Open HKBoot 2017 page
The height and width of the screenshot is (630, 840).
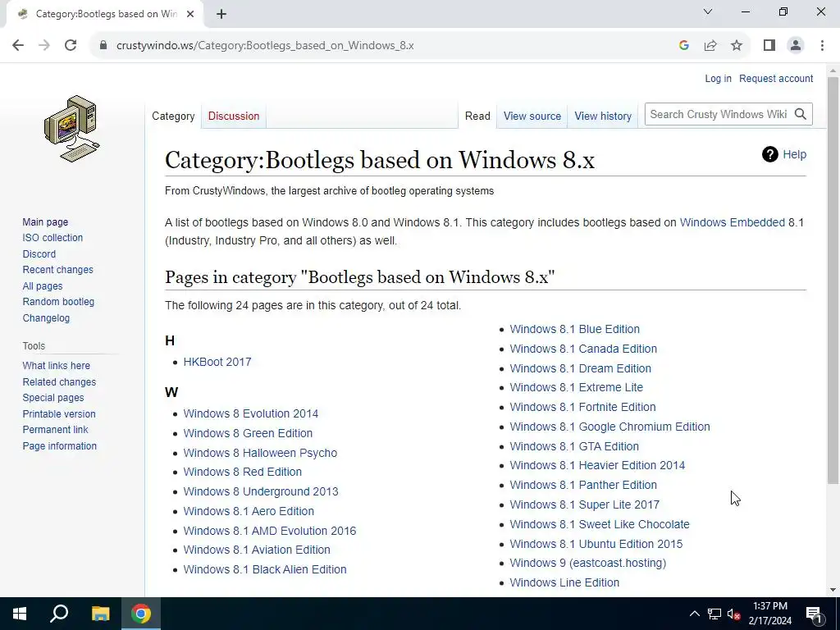point(217,362)
